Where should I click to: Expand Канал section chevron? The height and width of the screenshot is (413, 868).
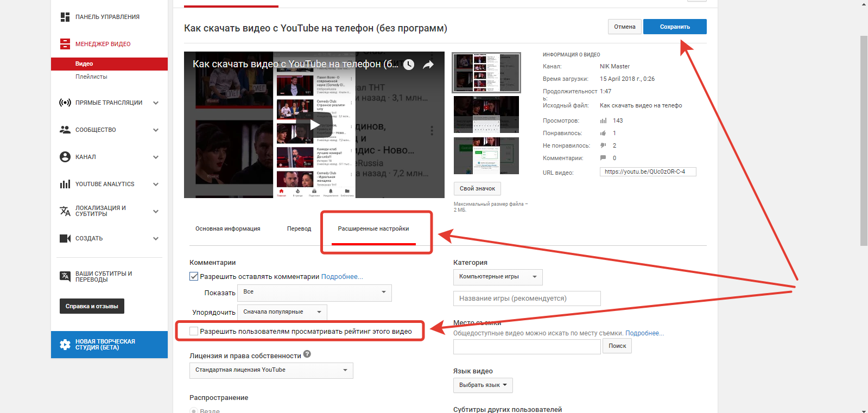pos(156,157)
